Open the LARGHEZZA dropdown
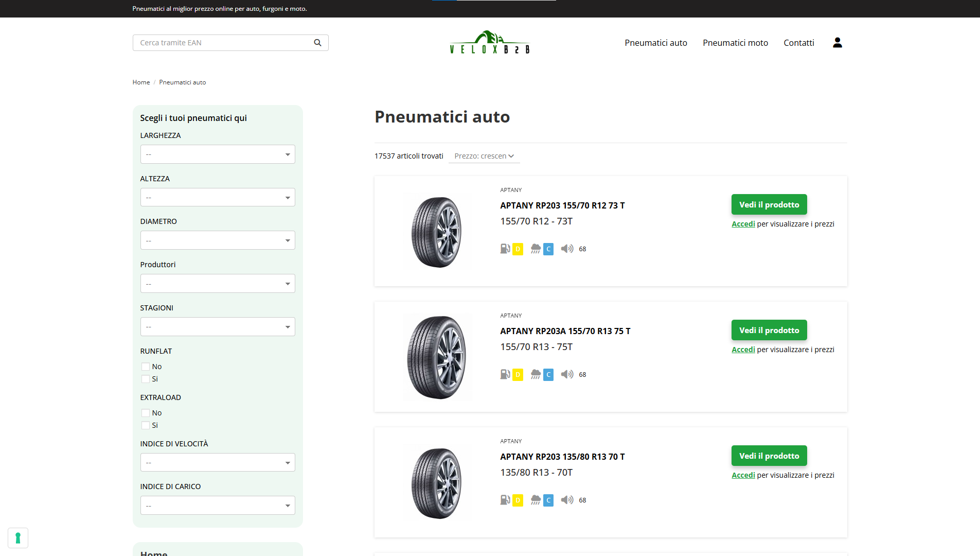 coord(218,154)
